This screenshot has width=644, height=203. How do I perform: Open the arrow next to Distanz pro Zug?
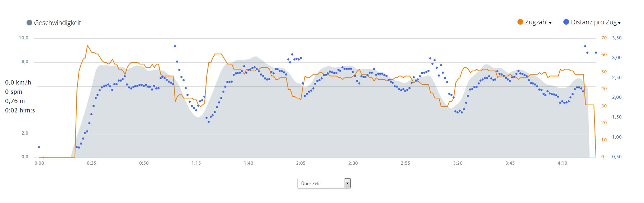coord(619,23)
